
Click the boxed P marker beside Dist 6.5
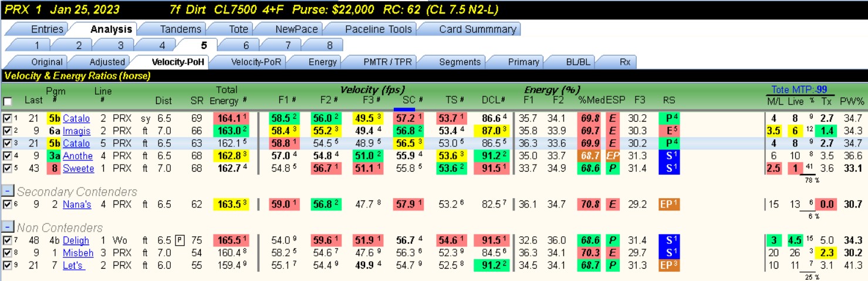point(179,240)
